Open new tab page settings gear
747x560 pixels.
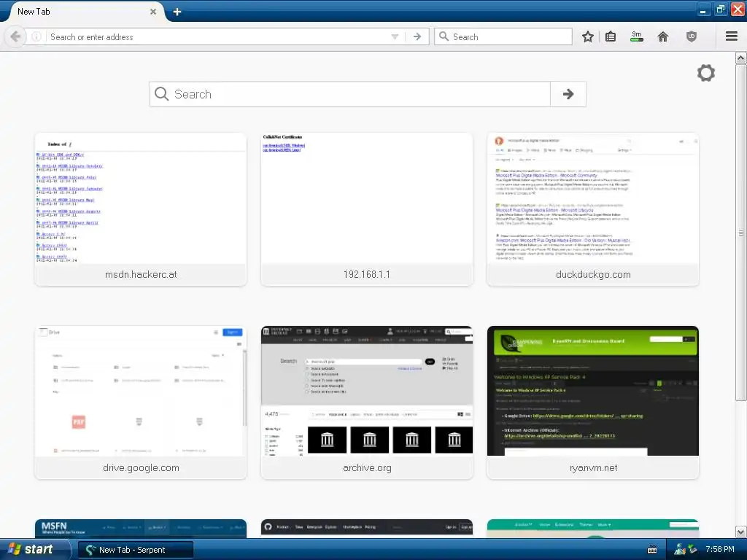coord(706,73)
